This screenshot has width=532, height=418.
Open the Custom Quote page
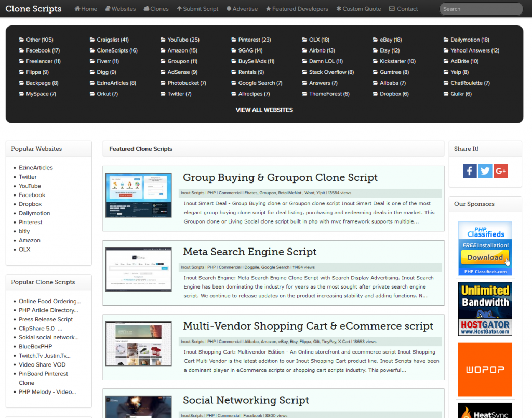point(358,9)
